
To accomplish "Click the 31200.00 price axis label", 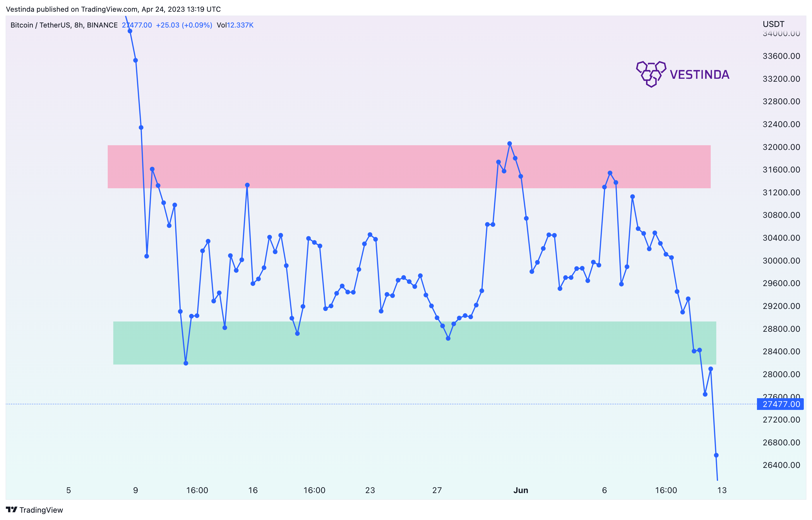I will click(x=781, y=192).
